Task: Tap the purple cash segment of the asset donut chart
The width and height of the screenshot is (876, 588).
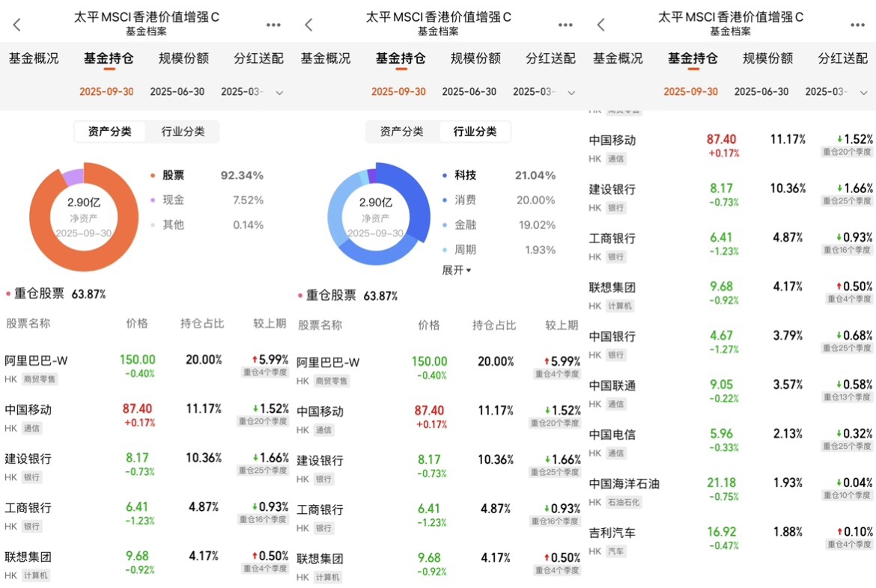Action: [73, 177]
